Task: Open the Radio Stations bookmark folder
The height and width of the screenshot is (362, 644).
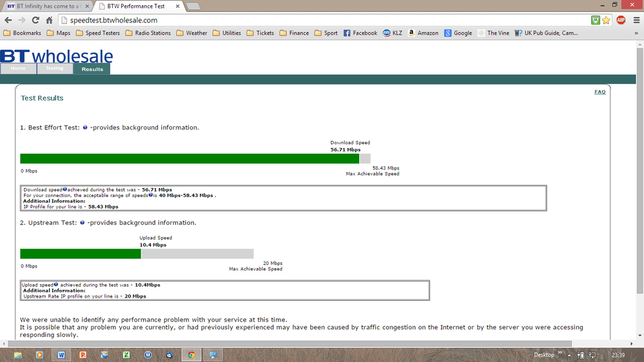Action: [148, 33]
